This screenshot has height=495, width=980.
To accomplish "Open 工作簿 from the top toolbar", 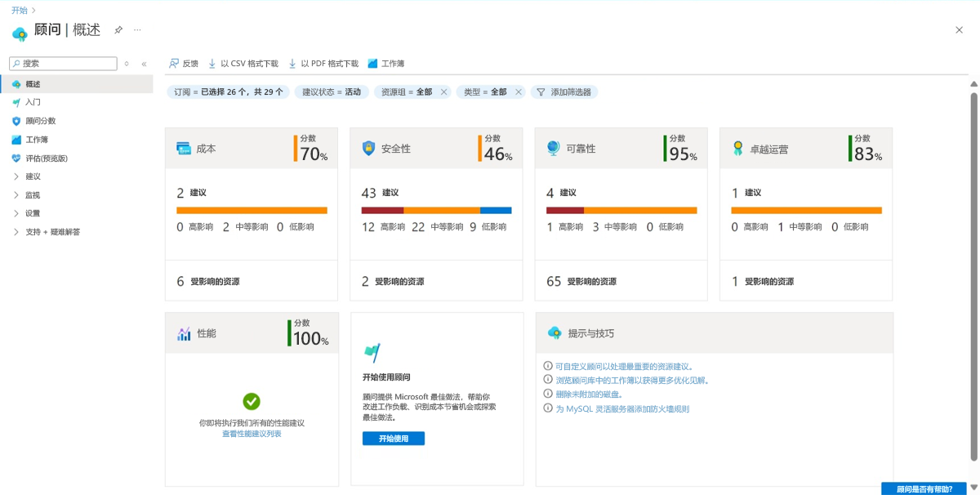I will 386,64.
